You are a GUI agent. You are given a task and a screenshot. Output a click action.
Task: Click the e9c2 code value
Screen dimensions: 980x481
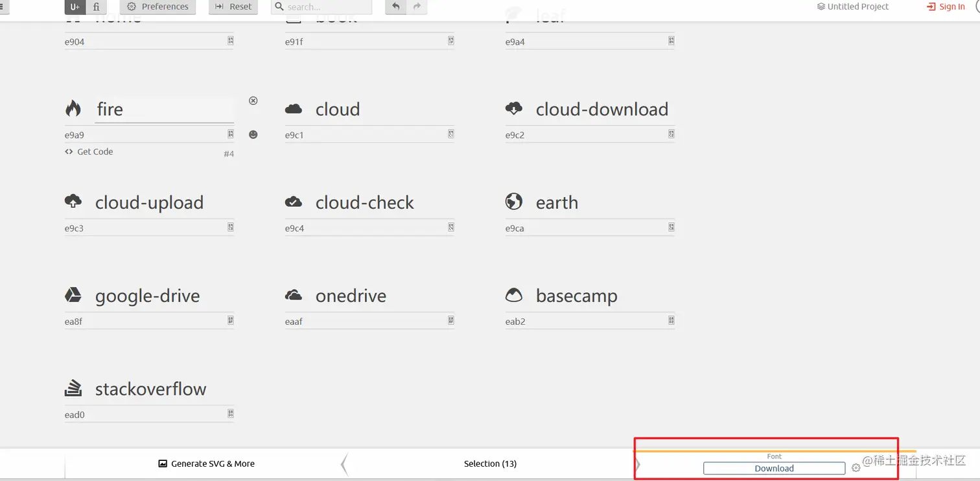[x=515, y=135]
